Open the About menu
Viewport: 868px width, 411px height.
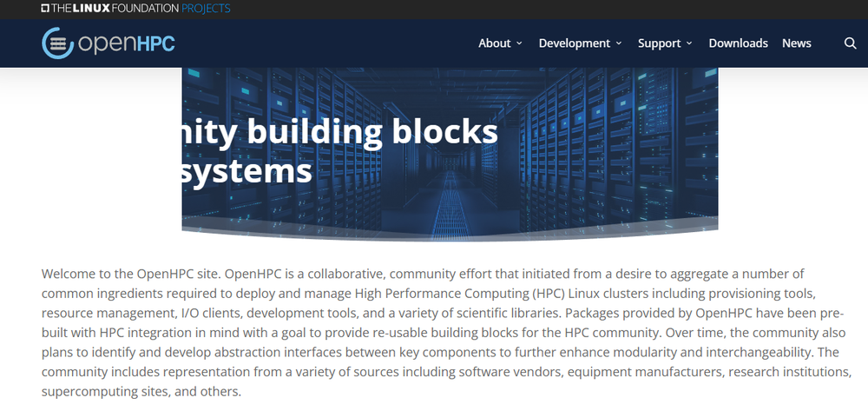click(x=495, y=43)
